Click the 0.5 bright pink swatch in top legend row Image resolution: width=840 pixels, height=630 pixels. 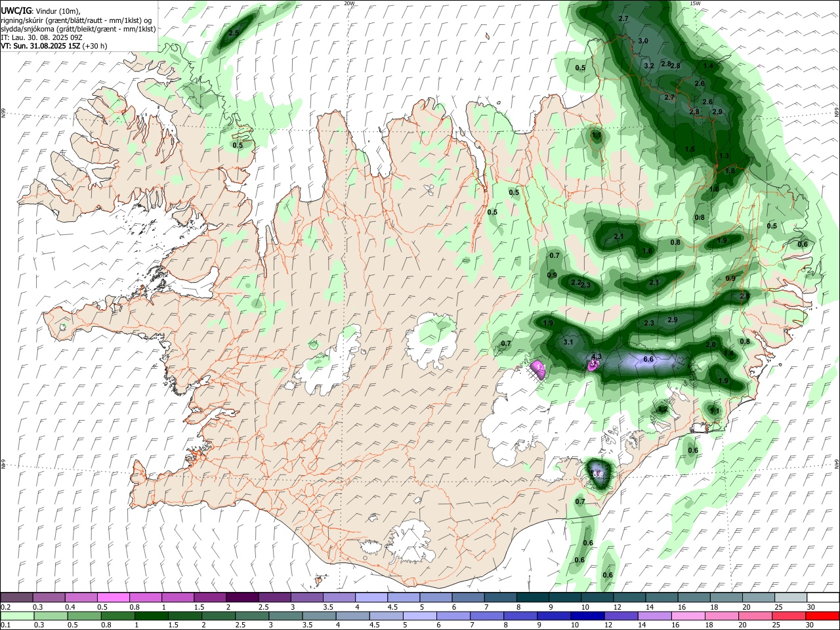[x=113, y=598]
